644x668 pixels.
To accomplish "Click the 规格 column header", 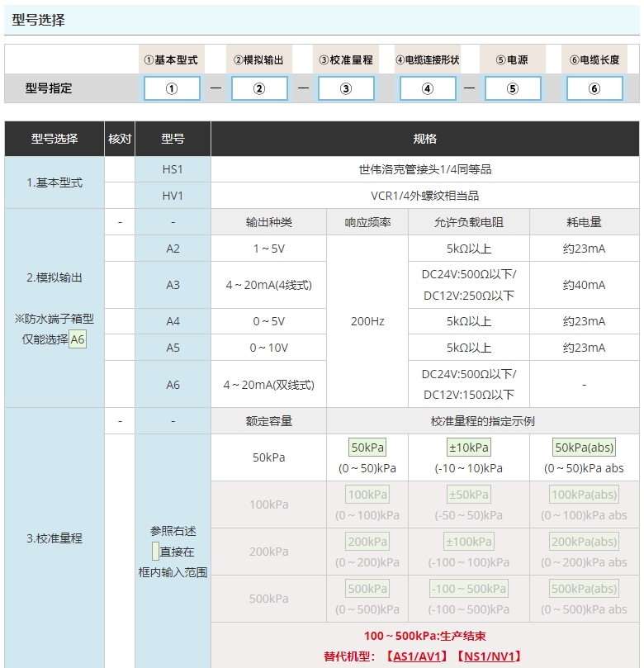I will point(425,139).
